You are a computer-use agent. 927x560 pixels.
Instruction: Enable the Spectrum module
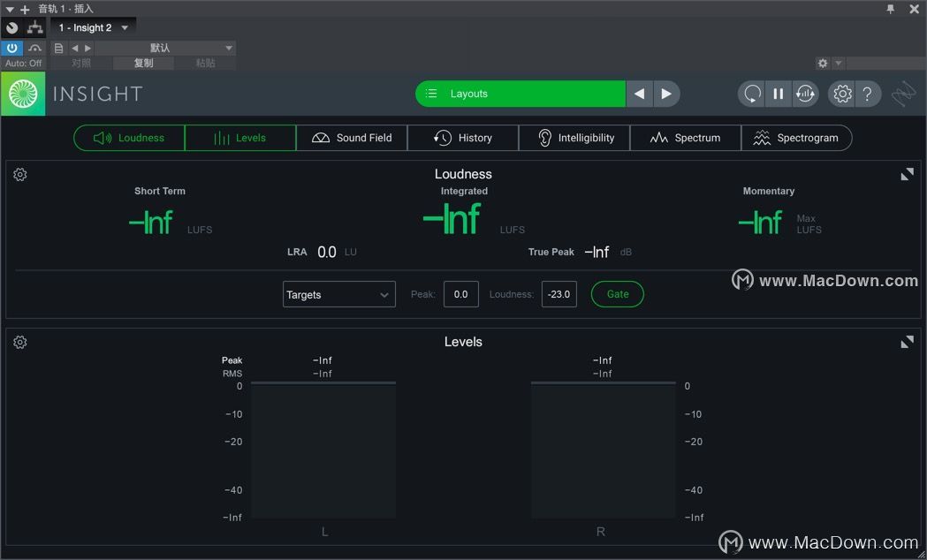[685, 138]
